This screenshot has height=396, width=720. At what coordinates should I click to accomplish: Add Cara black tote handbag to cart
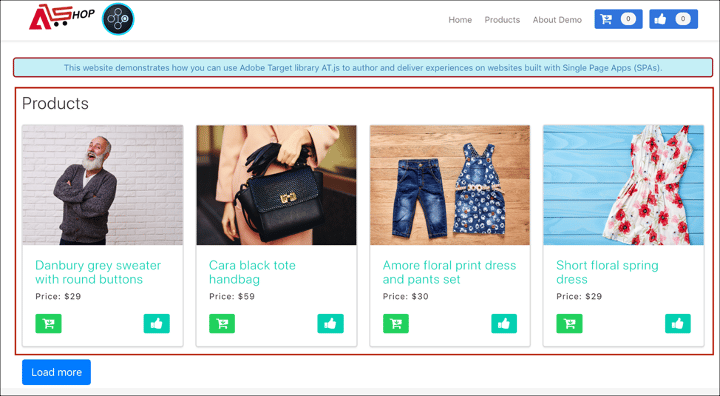pyautogui.click(x=222, y=323)
